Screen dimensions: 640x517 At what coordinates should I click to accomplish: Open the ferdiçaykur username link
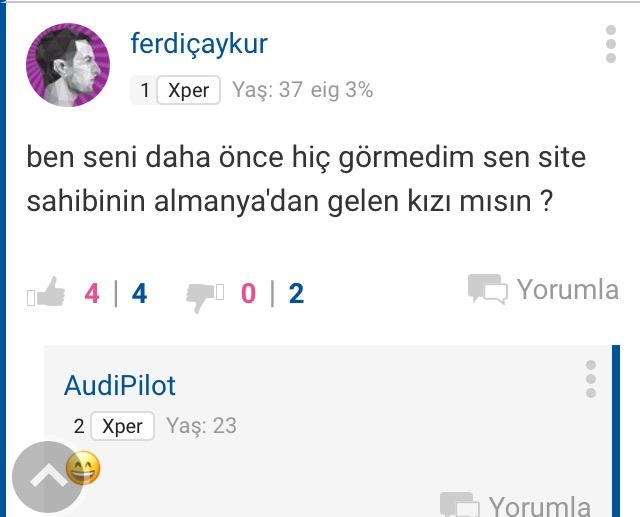pyautogui.click(x=199, y=44)
